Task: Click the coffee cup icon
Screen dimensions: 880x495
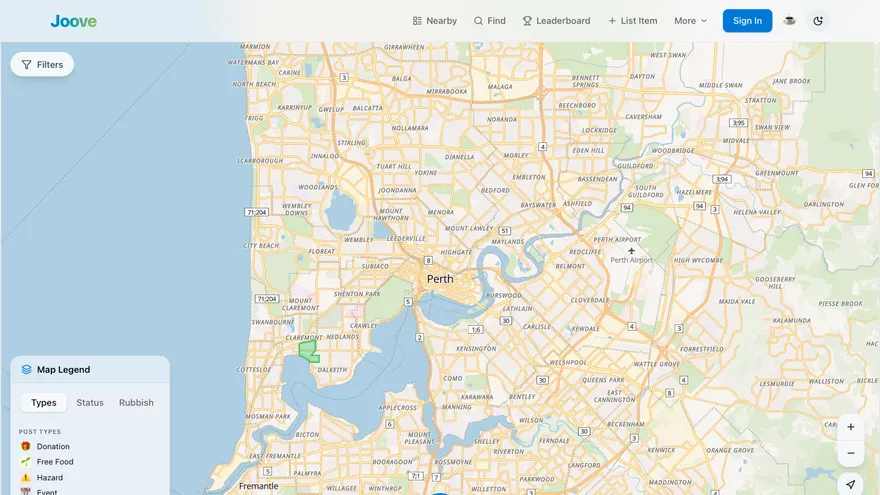Action: 789,21
